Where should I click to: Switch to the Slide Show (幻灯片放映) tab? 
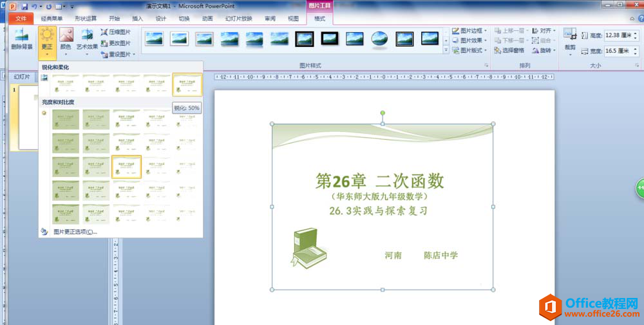point(239,19)
